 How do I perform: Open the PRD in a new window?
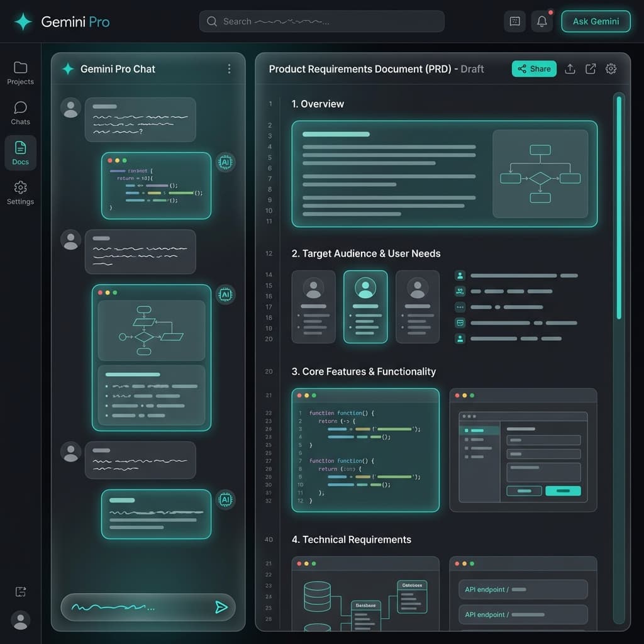[590, 69]
